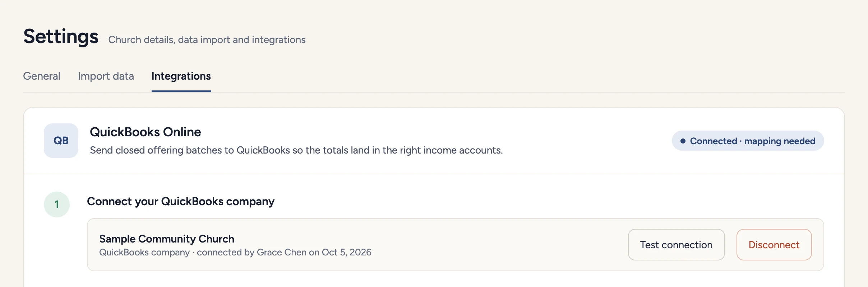This screenshot has width=868, height=287.
Task: Disconnect the QuickBooks company
Action: (x=774, y=245)
